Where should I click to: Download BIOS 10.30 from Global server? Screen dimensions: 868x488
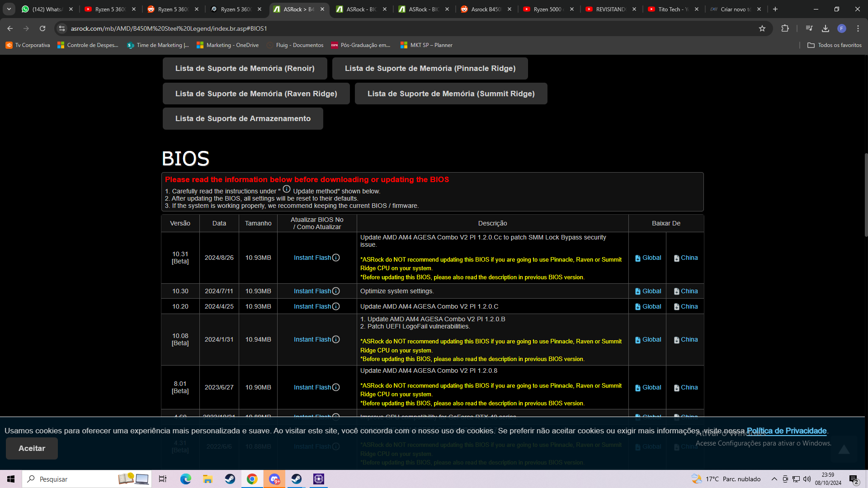point(648,291)
